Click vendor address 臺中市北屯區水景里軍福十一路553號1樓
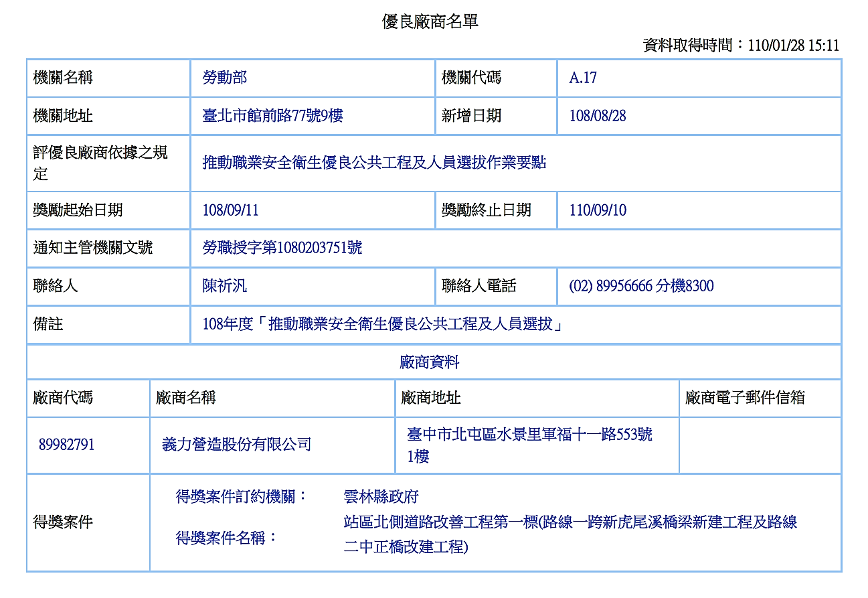Image resolution: width=868 pixels, height=598 pixels. tap(529, 445)
